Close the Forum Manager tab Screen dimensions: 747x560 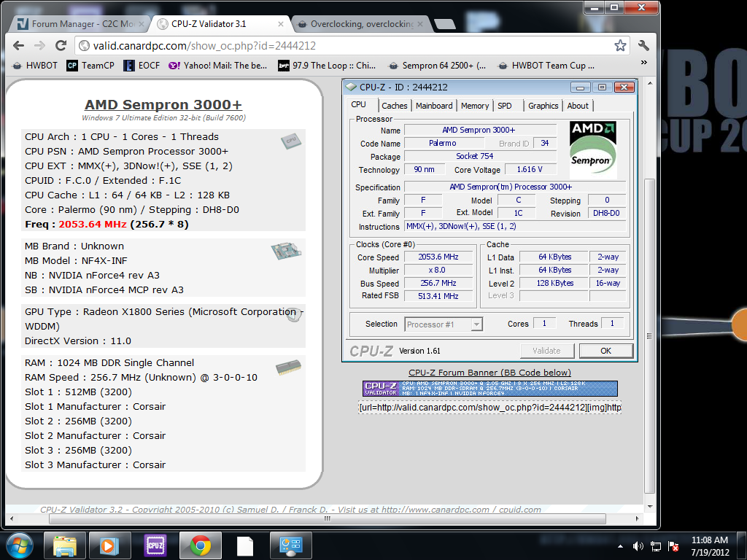(142, 24)
